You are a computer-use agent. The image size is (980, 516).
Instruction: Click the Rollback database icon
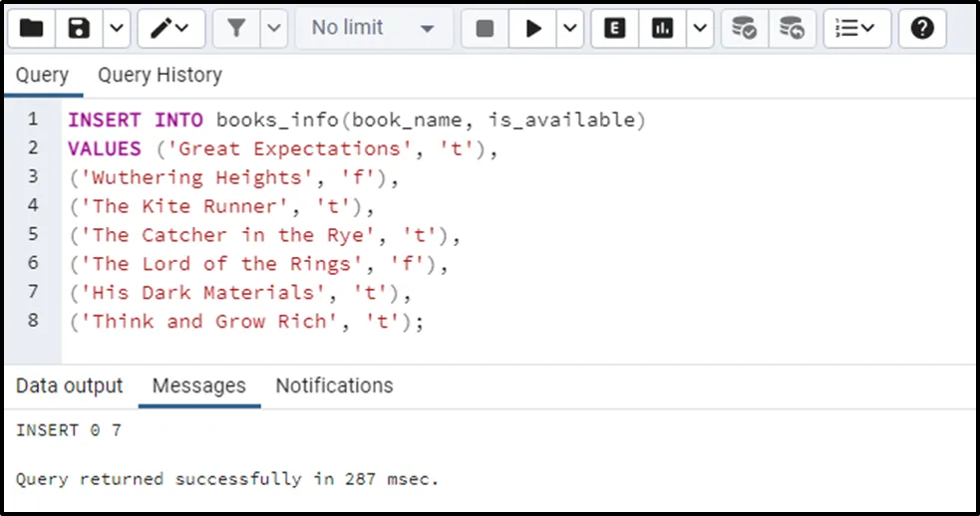(792, 28)
